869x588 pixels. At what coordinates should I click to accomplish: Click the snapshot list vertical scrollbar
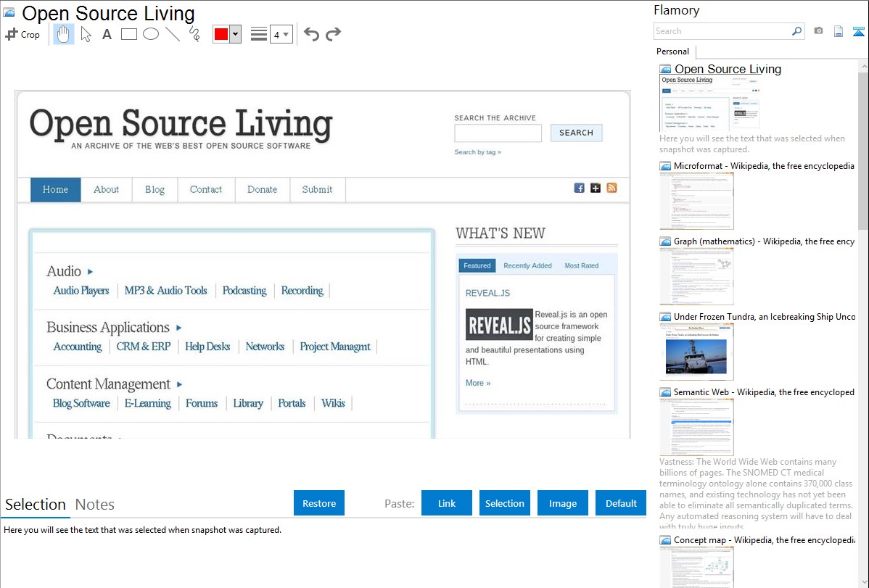(863, 149)
